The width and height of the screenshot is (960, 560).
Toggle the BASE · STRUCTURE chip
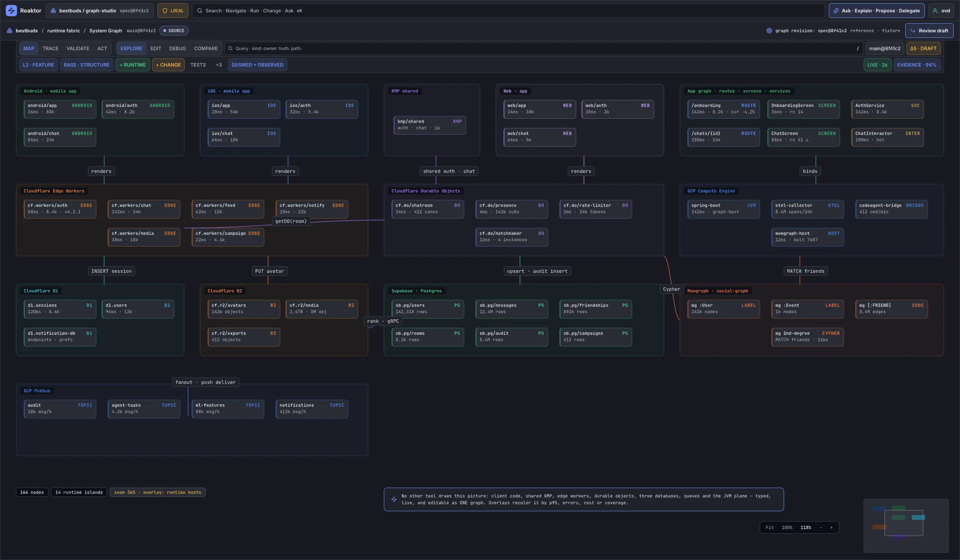click(x=86, y=65)
